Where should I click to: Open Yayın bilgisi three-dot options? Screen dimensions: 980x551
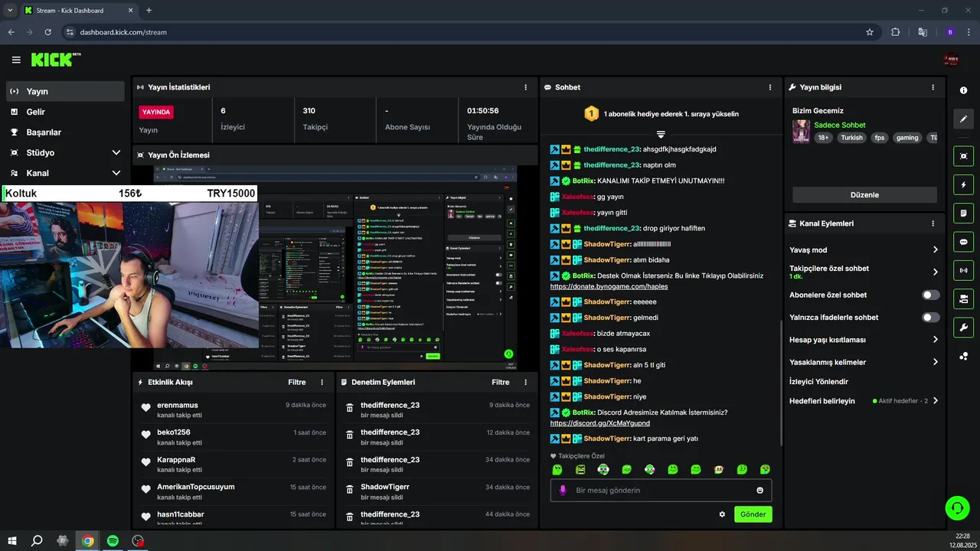[933, 87]
